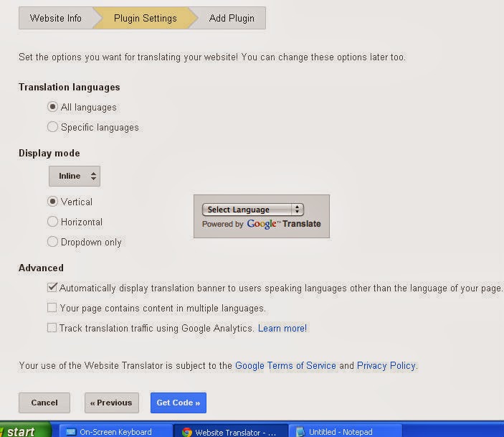Check page contains multiple languages option
The image size is (504, 437).
(52, 308)
